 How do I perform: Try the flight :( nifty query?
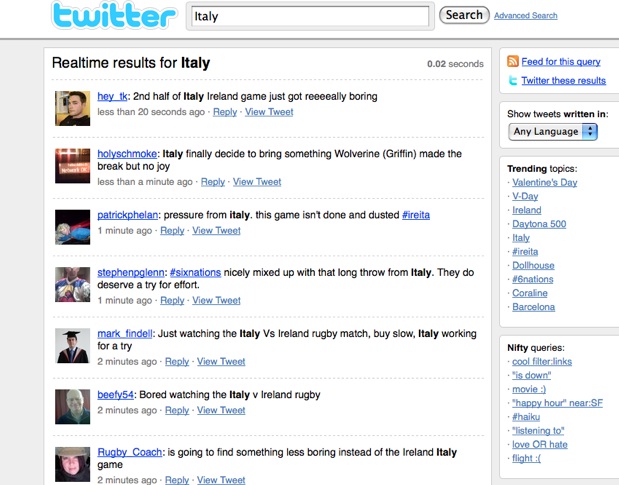527,458
